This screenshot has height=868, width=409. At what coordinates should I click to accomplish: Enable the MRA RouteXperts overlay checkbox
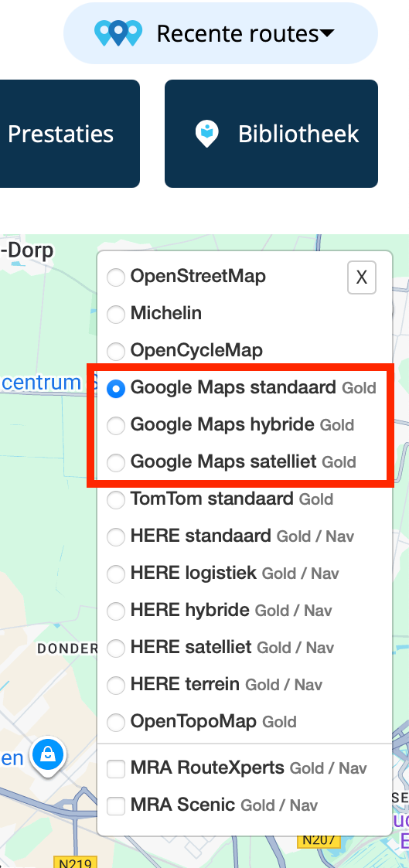coord(116,769)
